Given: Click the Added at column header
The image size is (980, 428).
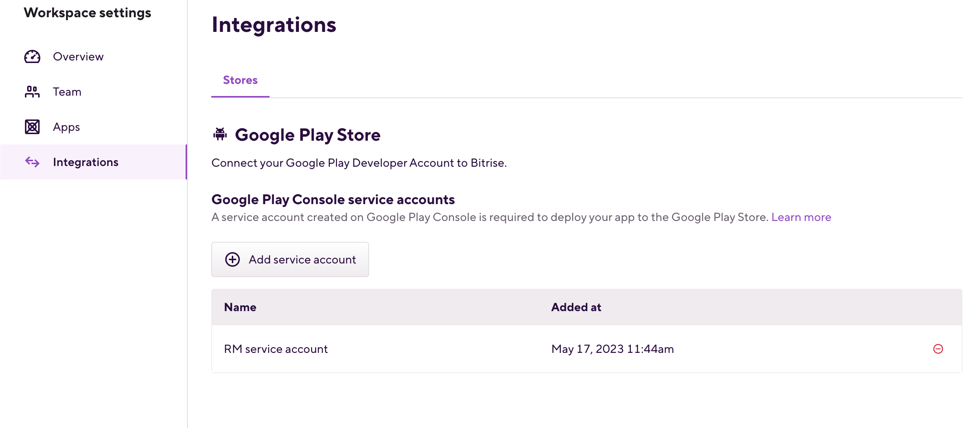Looking at the screenshot, I should pos(576,307).
